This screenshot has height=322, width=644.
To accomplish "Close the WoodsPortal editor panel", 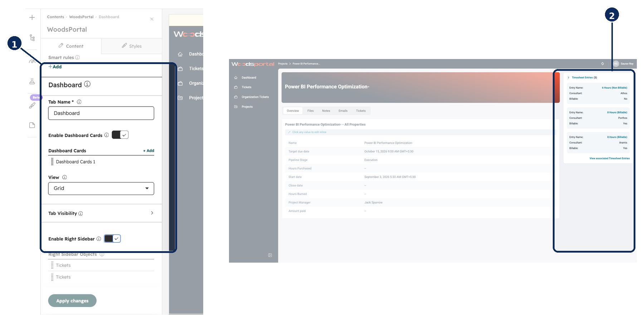I will point(152,19).
